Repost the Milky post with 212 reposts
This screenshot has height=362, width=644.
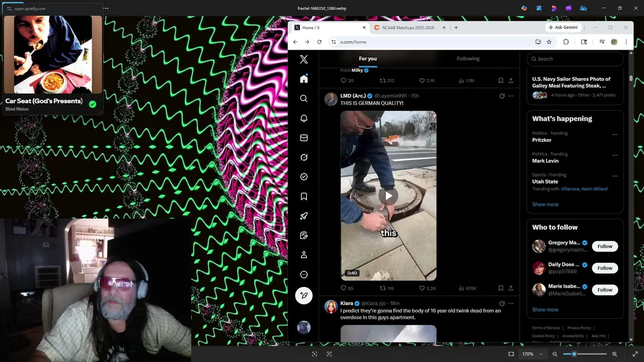pos(382,80)
